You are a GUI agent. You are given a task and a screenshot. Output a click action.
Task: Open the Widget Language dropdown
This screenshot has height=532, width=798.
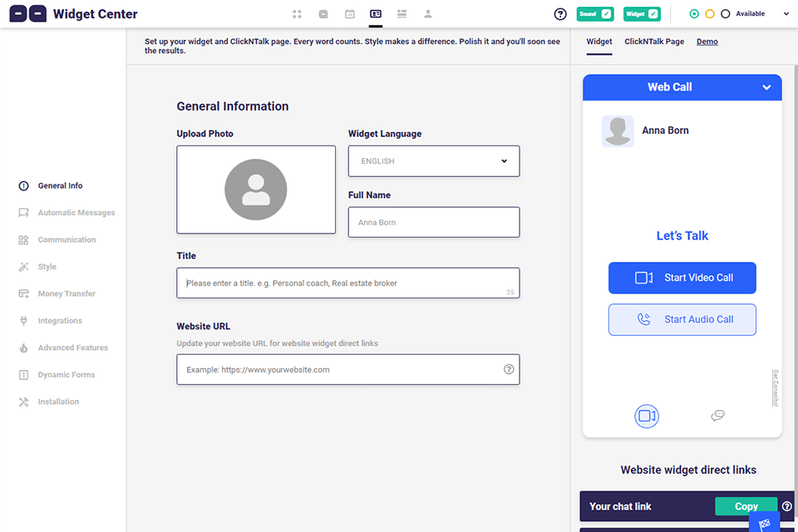point(434,161)
